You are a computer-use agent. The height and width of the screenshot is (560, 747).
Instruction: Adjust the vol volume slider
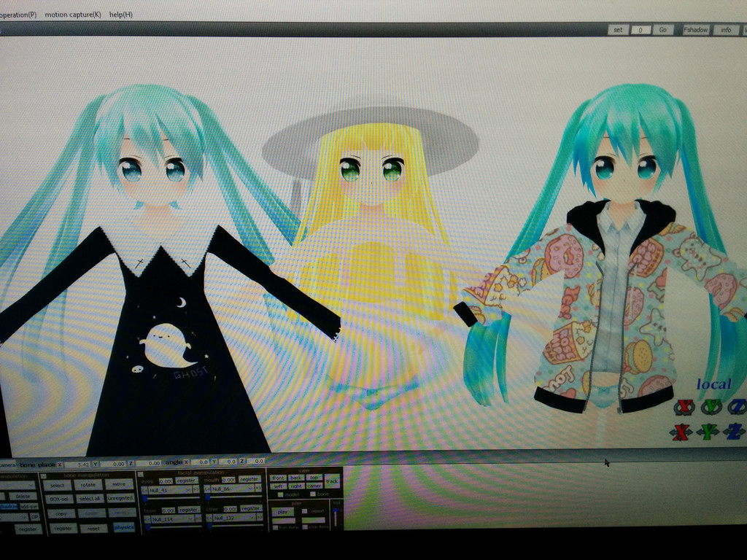pyautogui.click(x=336, y=517)
